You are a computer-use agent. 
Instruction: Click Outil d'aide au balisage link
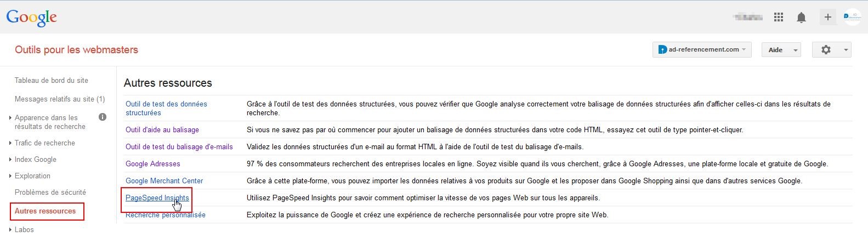click(162, 130)
